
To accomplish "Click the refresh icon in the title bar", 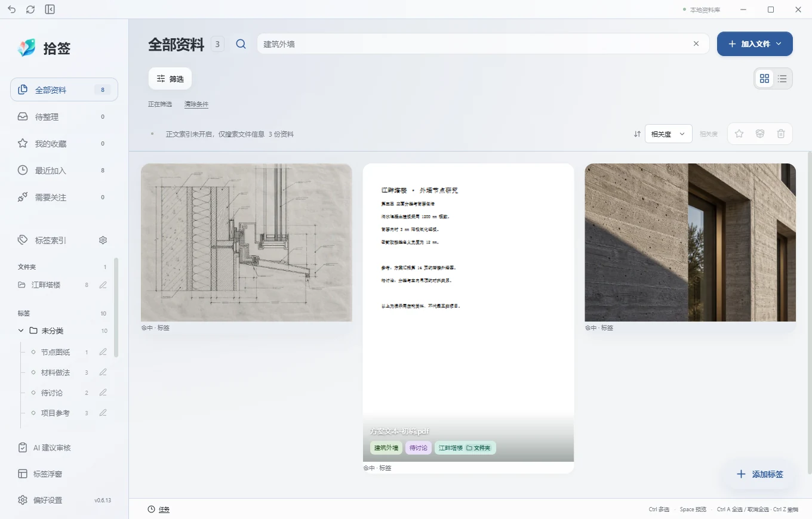I will pos(31,10).
